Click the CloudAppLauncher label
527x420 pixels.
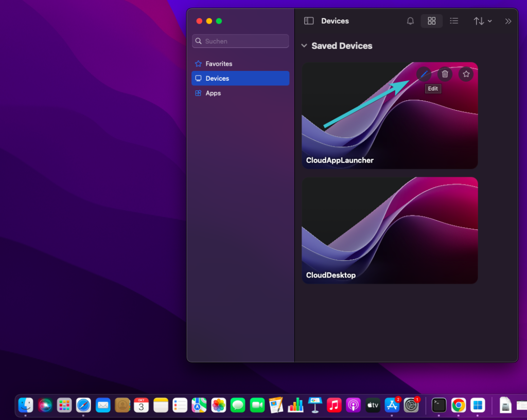pyautogui.click(x=340, y=160)
